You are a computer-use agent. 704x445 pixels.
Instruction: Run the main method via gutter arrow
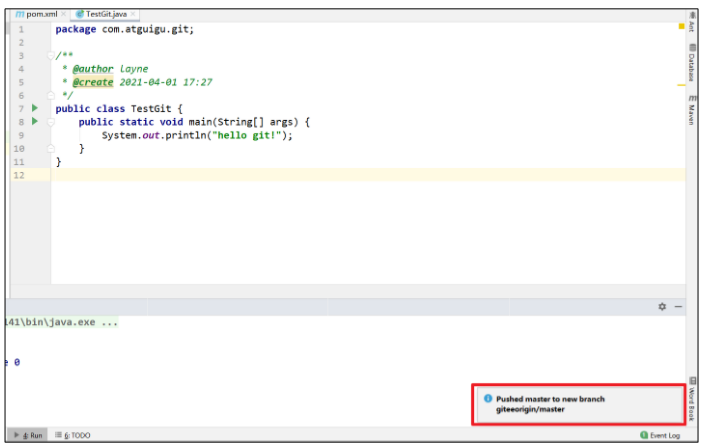pyautogui.click(x=35, y=121)
